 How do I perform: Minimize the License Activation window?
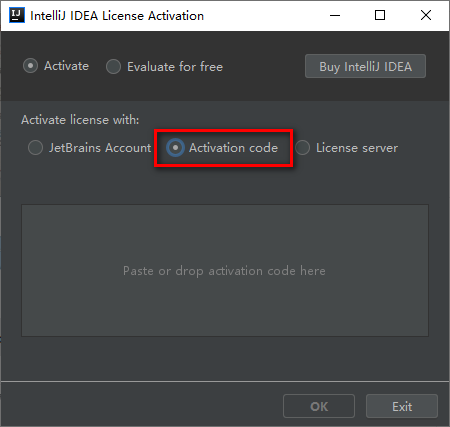pyautogui.click(x=335, y=15)
